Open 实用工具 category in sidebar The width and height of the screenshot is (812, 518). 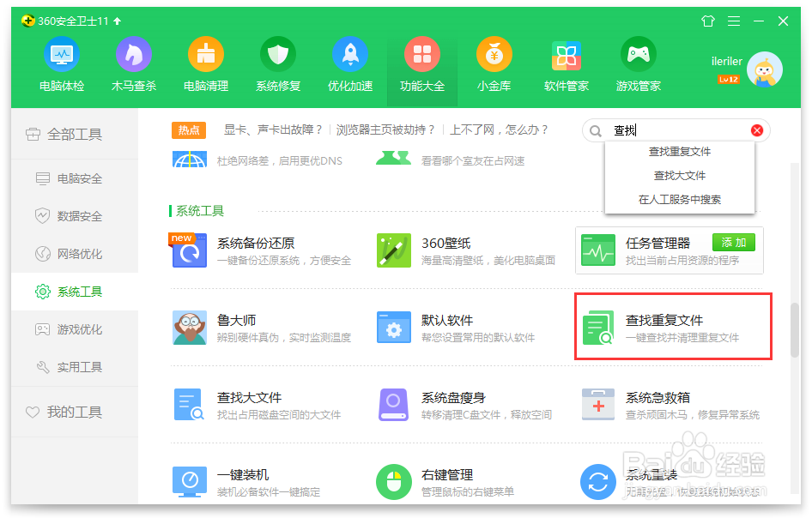[75, 367]
